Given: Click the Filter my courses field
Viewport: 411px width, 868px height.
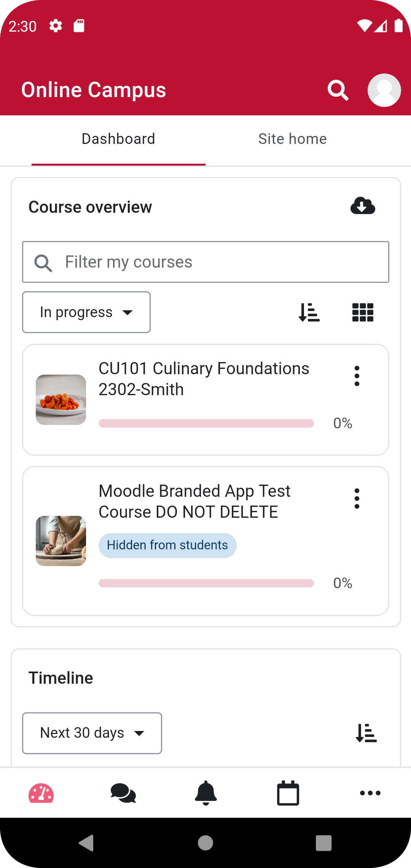Looking at the screenshot, I should tap(205, 262).
